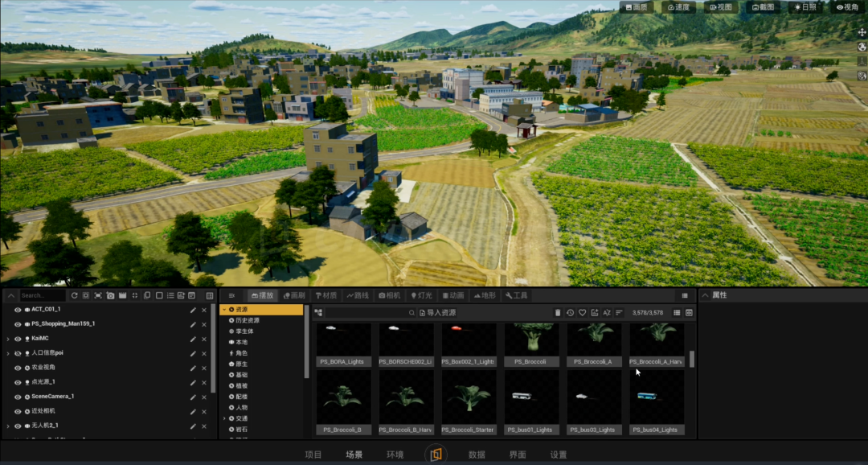Toggle visibility of 无人机2_1
Image resolution: width=868 pixels, height=465 pixels.
coord(18,426)
